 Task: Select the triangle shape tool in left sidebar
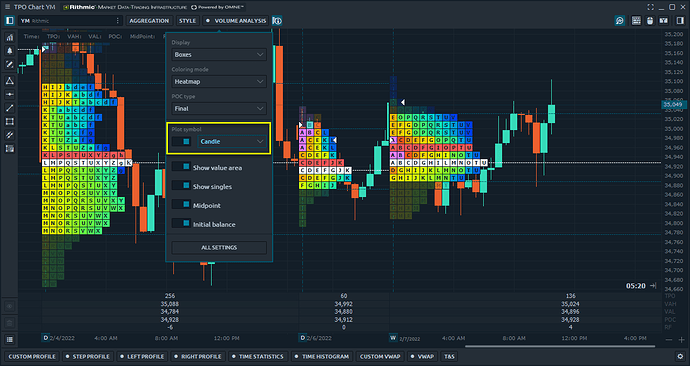[9, 81]
